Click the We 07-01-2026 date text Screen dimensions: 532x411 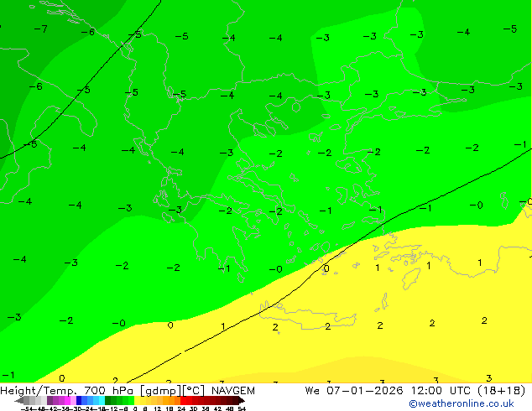point(354,391)
